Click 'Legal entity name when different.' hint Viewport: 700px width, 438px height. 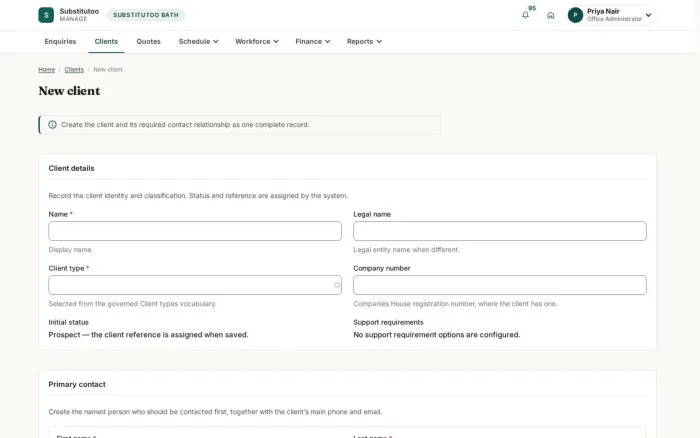tap(406, 250)
